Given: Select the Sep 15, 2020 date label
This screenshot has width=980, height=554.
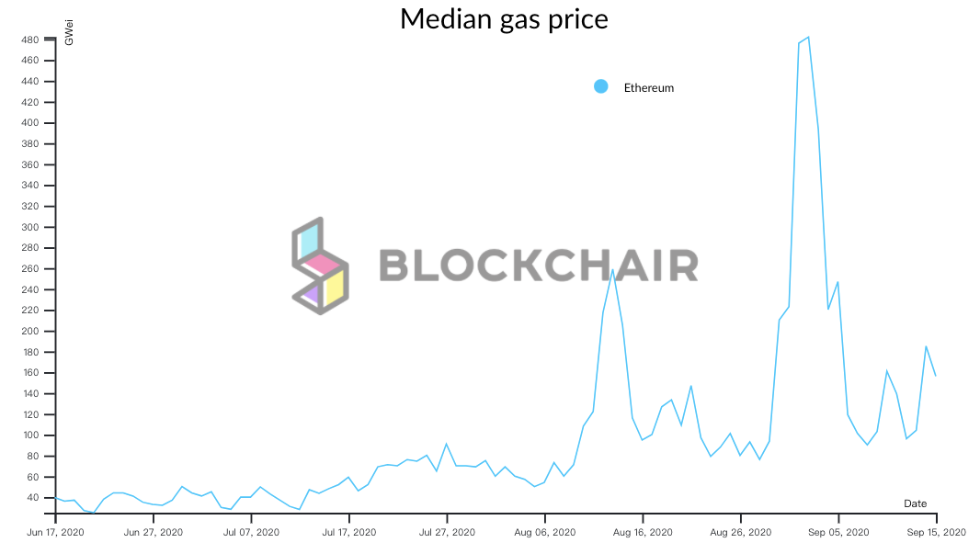Looking at the screenshot, I should tap(936, 532).
